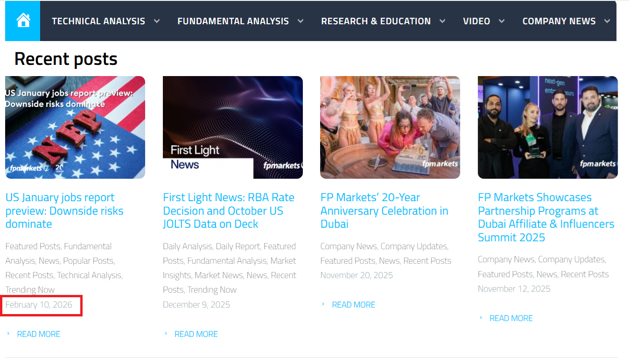629x364 pixels.
Task: Click READ MORE under the jobs report post
Action: pyautogui.click(x=38, y=334)
